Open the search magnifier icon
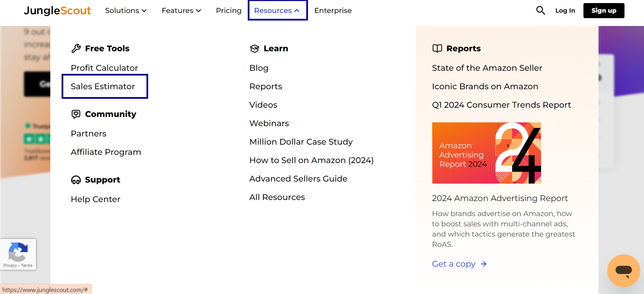Screen dimensions: 644x294 point(541,11)
